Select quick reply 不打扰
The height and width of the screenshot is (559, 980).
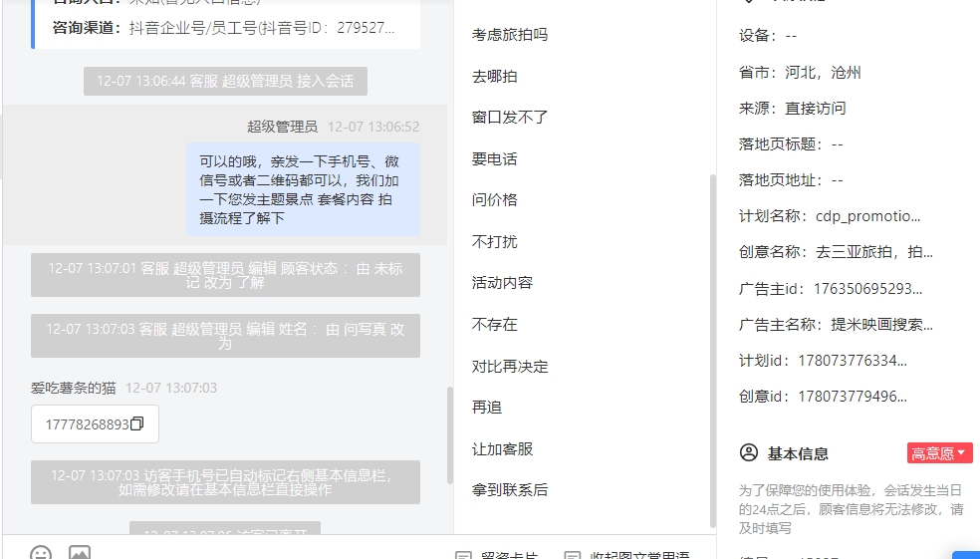pyautogui.click(x=494, y=241)
